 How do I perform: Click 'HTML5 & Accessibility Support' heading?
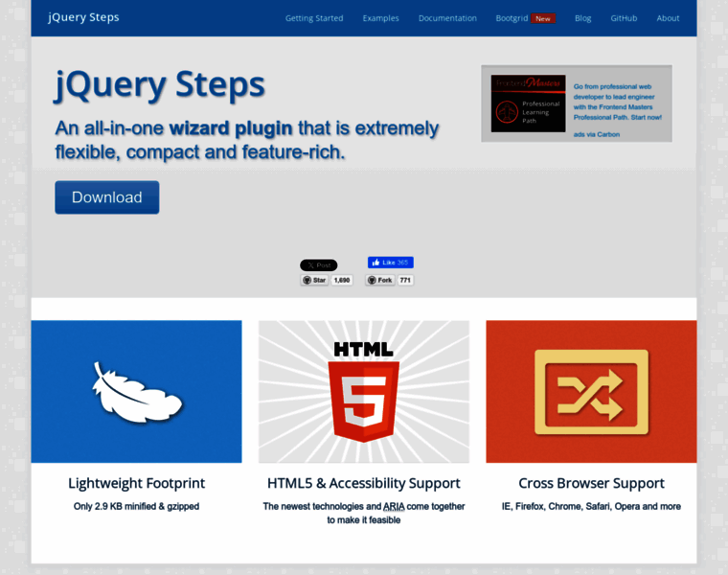point(364,484)
